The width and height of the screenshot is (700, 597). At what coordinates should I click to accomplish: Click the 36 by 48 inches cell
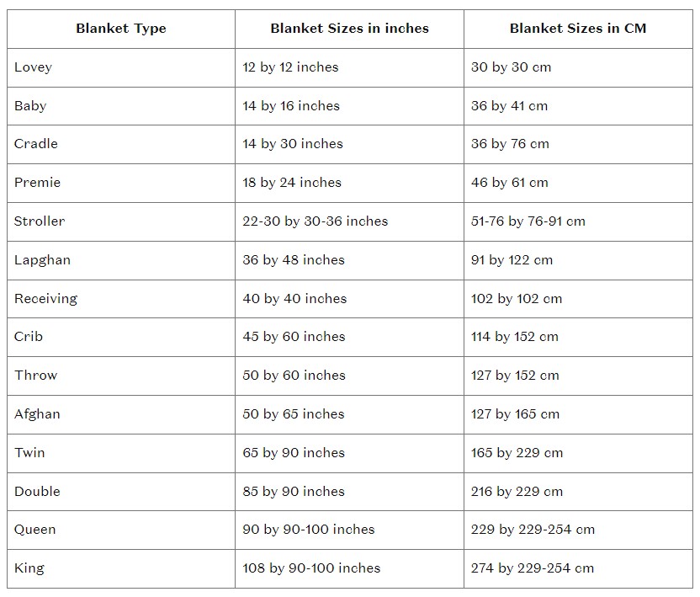(294, 260)
